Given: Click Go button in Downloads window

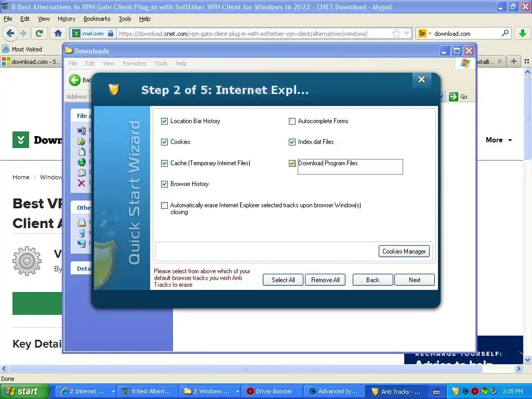Looking at the screenshot, I should tap(458, 97).
